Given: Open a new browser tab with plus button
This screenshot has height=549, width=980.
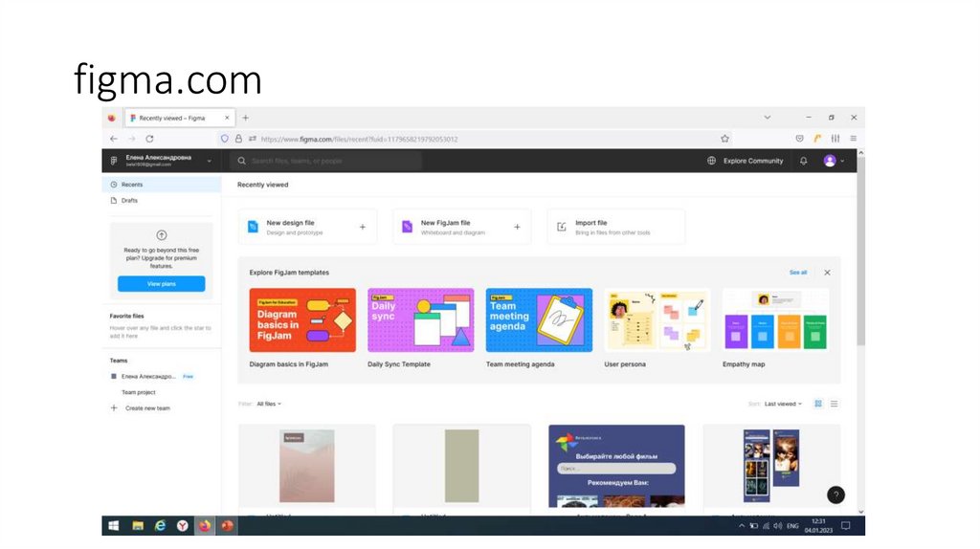Looking at the screenshot, I should tap(246, 118).
